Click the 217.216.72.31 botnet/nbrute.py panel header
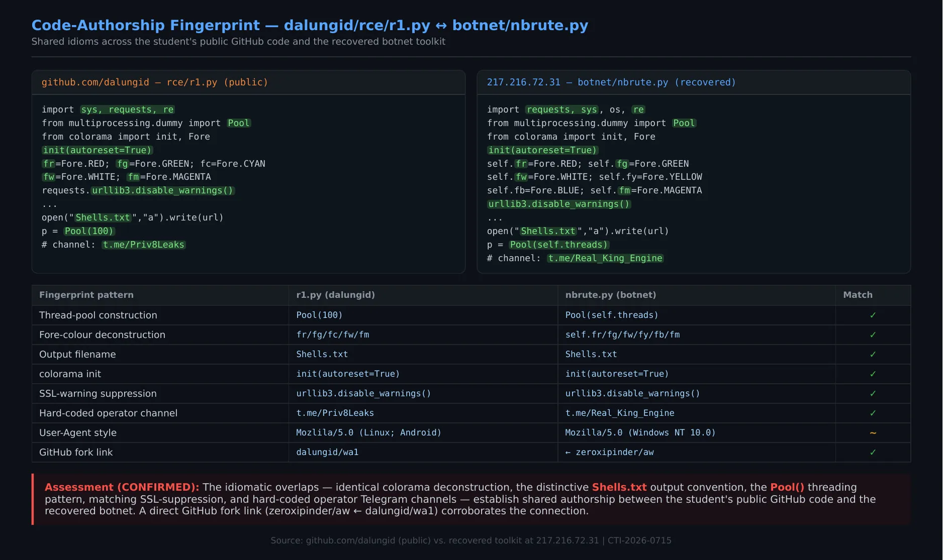The height and width of the screenshot is (560, 943). pos(694,82)
